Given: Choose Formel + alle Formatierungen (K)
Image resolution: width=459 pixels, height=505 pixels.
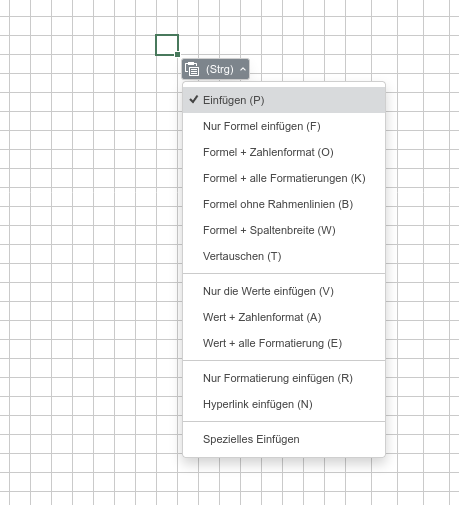Looking at the screenshot, I should [x=284, y=178].
